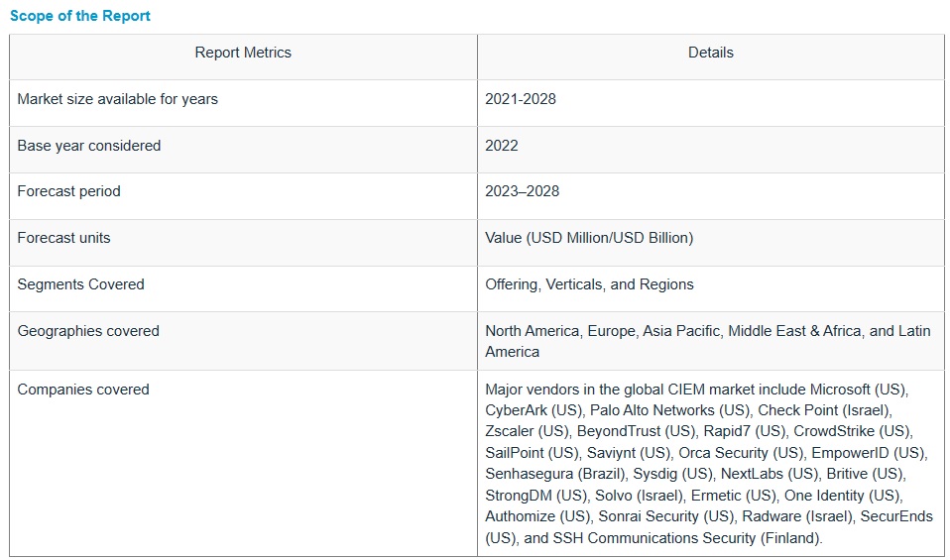
Task: Click the 'Forecast period' row label
Action: point(68,191)
